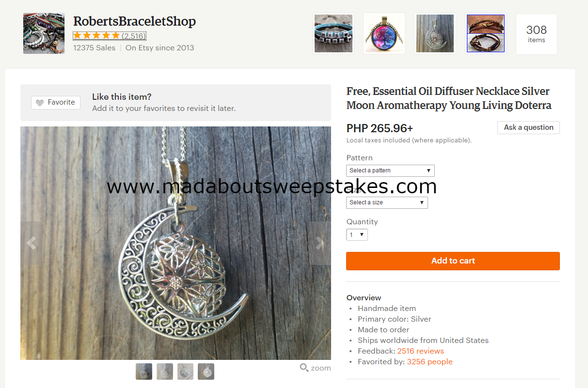View the shop's 308 items
The image size is (588, 388).
536,34
